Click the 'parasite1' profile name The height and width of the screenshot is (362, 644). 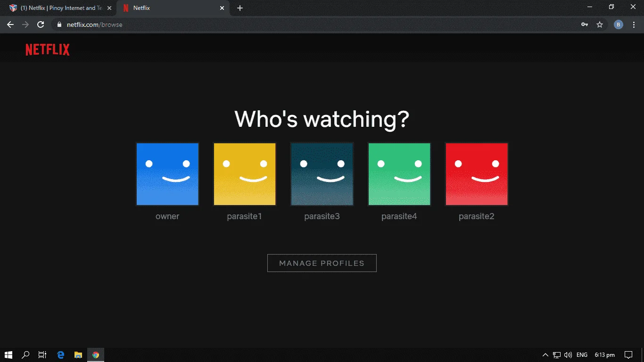click(244, 216)
